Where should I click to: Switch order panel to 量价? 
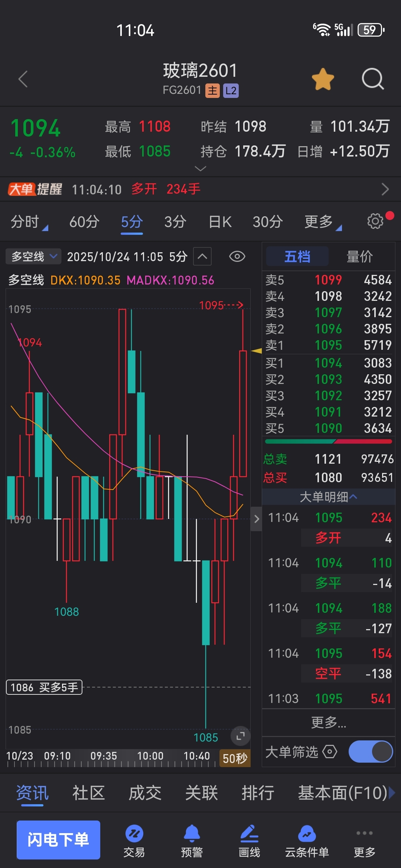359,256
